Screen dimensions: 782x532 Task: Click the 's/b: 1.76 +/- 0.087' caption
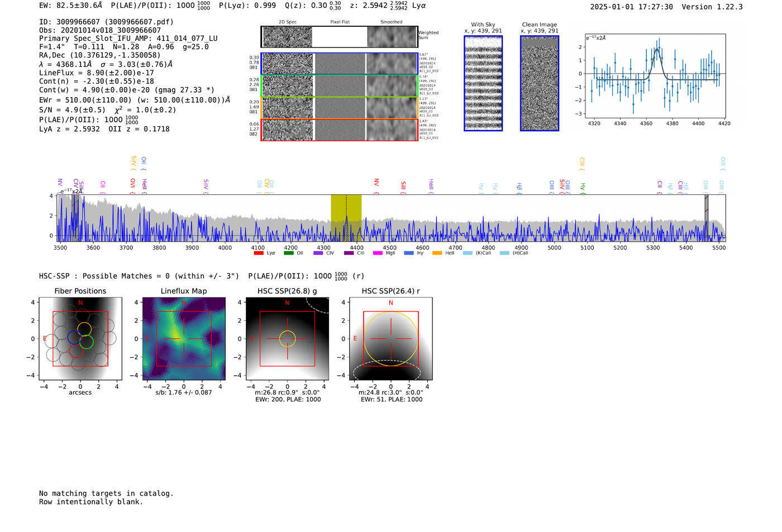tap(184, 392)
